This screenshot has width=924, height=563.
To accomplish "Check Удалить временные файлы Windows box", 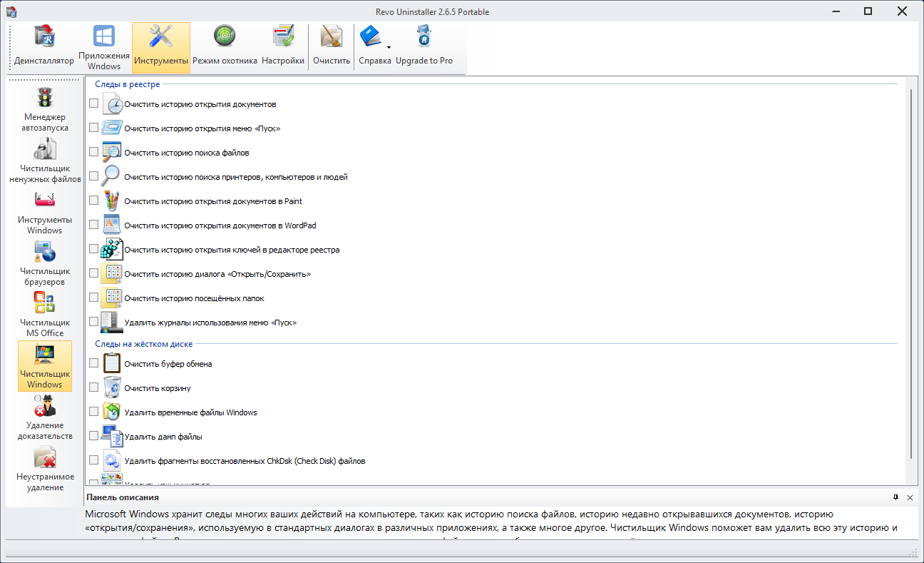I will (94, 412).
